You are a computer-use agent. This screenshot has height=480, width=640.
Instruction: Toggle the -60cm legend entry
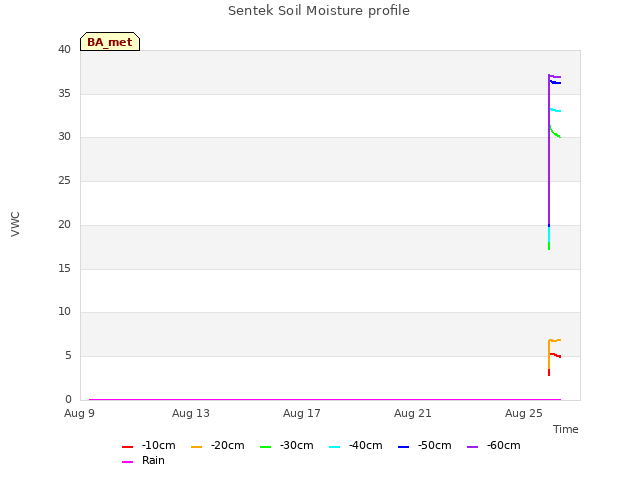pos(493,446)
